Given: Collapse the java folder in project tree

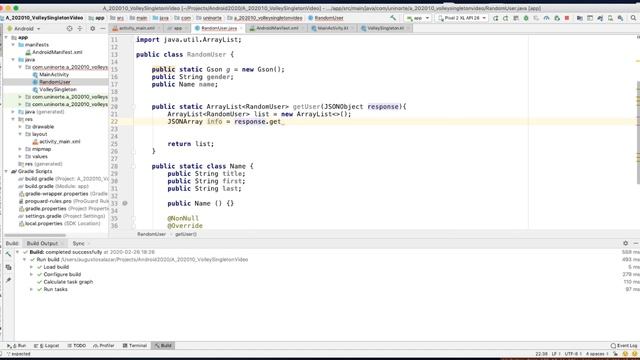Looking at the screenshot, I should 13,60.
